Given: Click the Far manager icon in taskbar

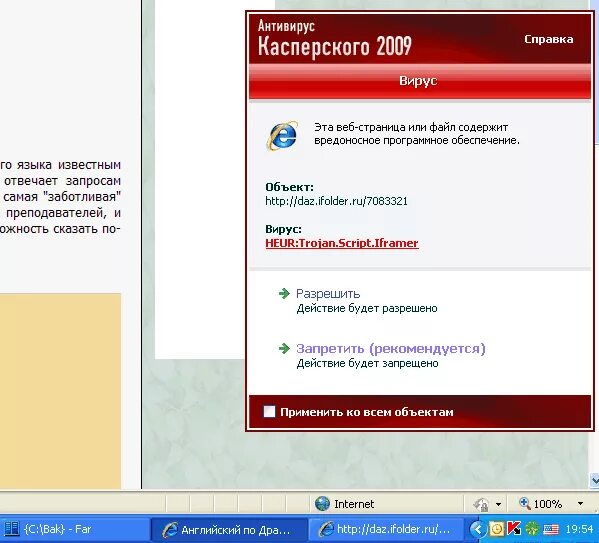Looking at the screenshot, I should (x=11, y=529).
